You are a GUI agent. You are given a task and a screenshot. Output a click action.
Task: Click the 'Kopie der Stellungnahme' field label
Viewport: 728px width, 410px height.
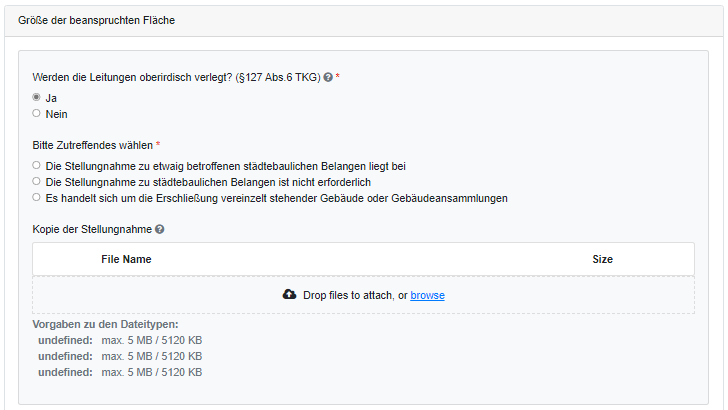pos(92,229)
